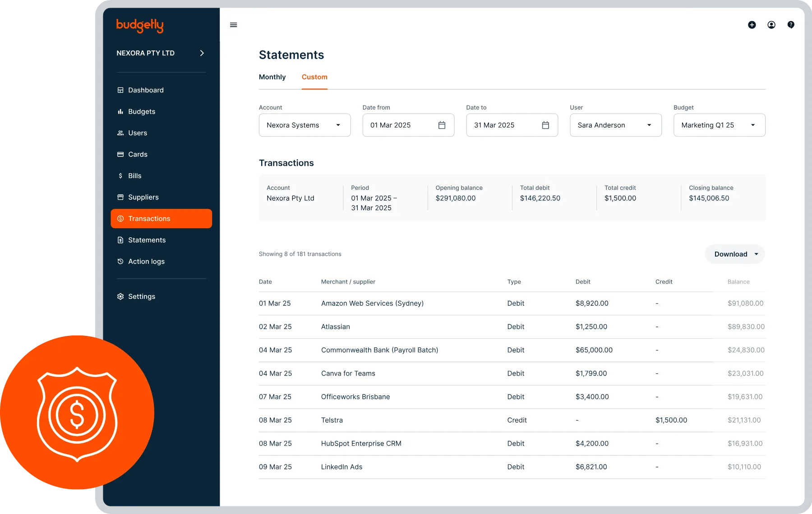Click the help question mark icon
Viewport: 812px width, 514px height.
coord(791,25)
